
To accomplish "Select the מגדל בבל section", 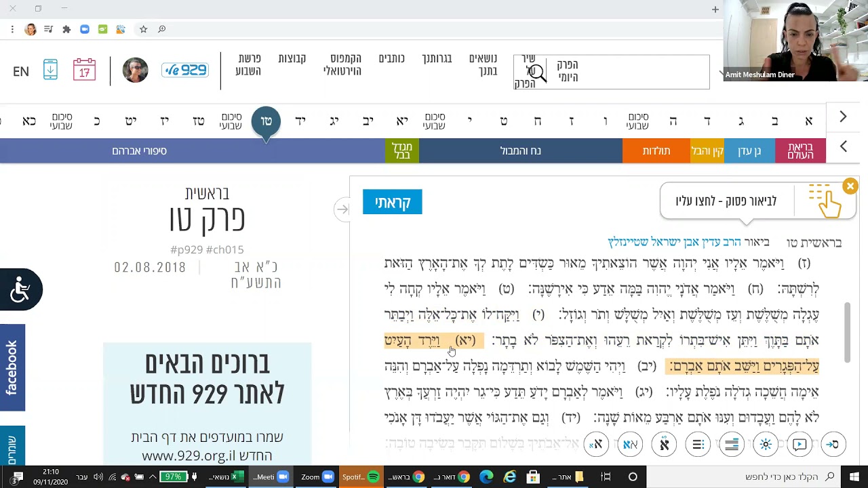I will click(402, 150).
